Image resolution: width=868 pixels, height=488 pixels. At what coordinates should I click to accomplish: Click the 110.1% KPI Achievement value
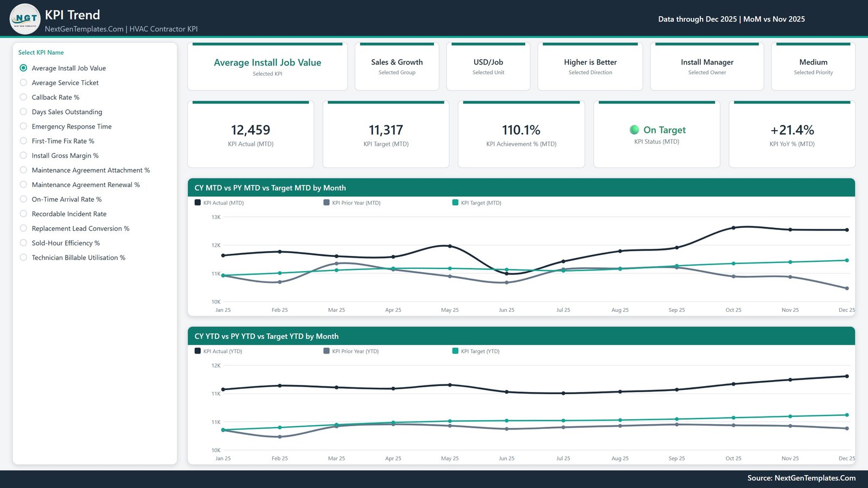click(x=521, y=130)
